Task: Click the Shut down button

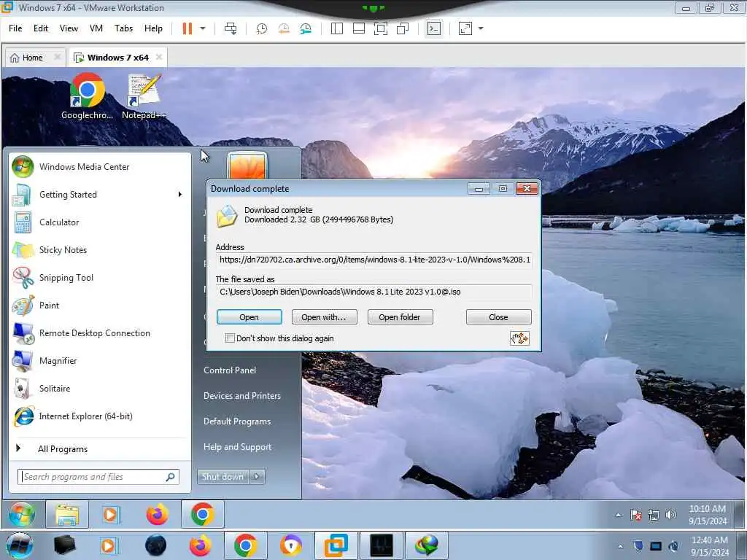Action: (x=222, y=477)
